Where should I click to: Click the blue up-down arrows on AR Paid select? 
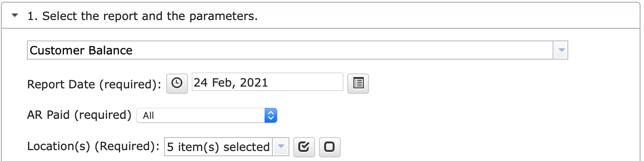pyautogui.click(x=271, y=116)
